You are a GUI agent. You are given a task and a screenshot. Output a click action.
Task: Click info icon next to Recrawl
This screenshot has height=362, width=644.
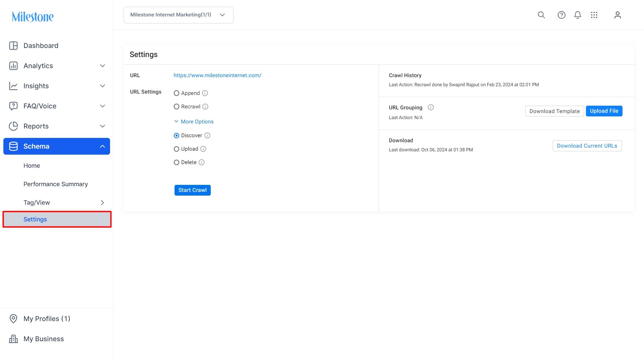205,107
